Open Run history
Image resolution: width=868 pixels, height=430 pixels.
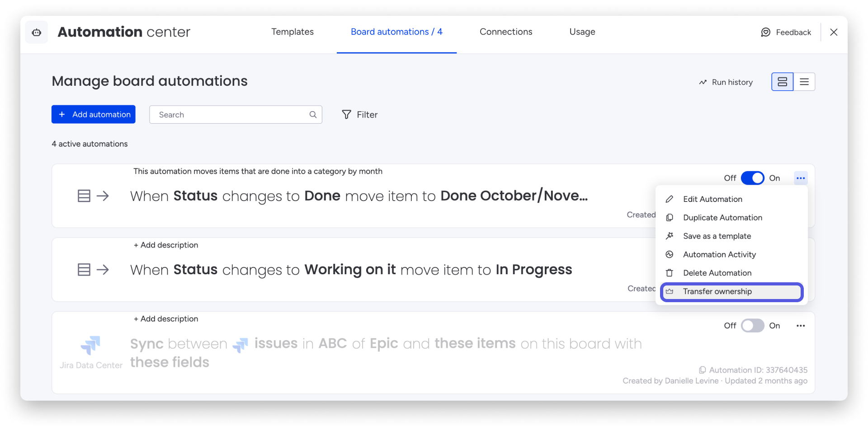coord(726,82)
